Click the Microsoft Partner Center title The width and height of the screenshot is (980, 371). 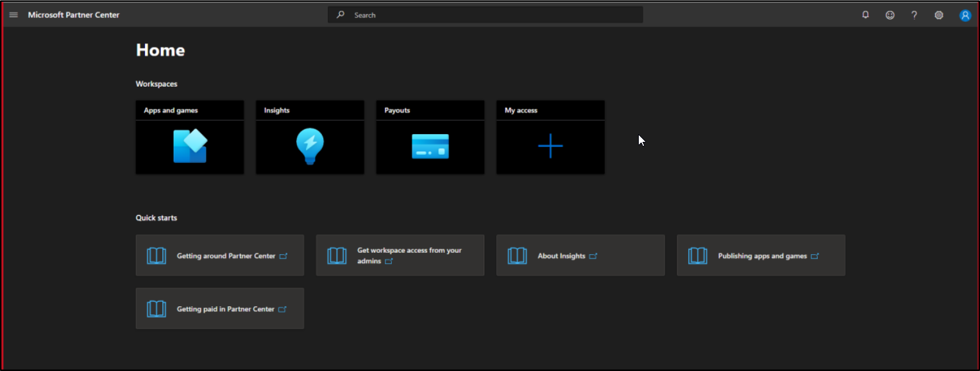(74, 15)
